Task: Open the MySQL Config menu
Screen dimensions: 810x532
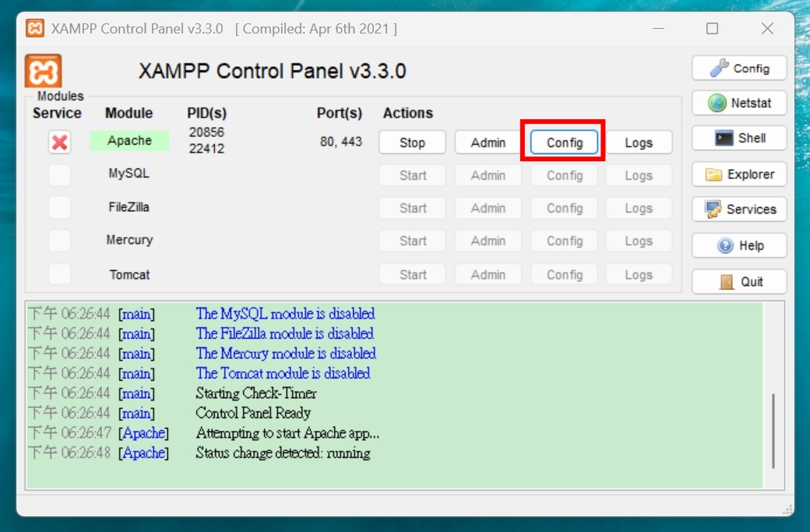Action: [564, 175]
